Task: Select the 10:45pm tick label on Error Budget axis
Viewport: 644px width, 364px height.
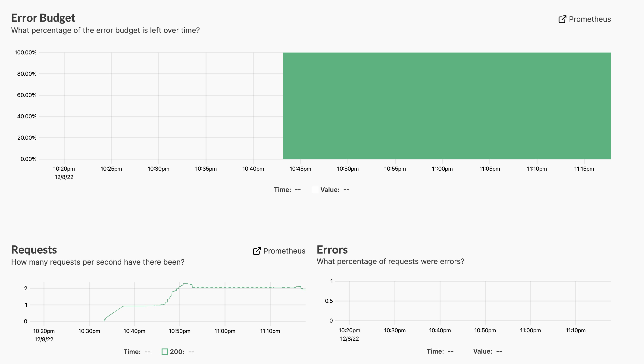Action: [300, 169]
